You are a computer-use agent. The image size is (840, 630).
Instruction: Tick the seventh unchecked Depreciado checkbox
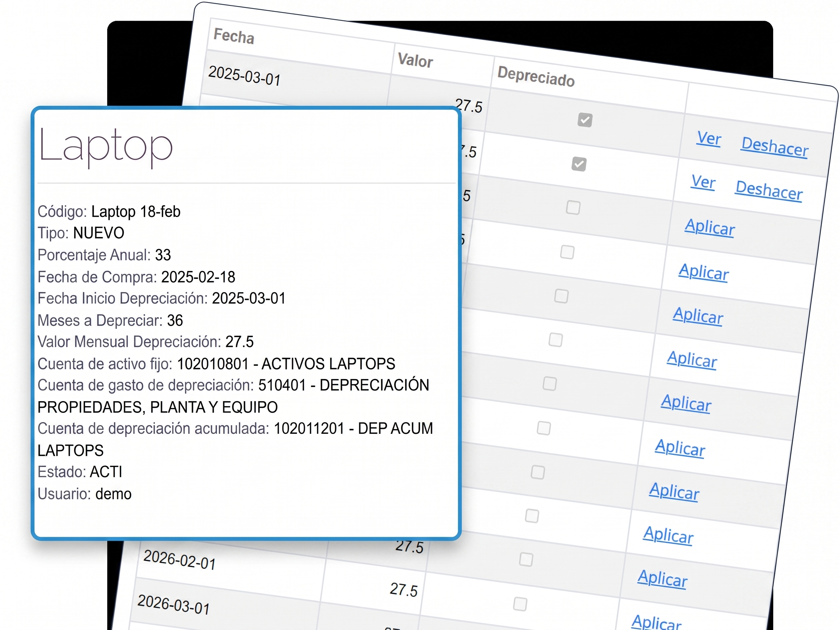(x=538, y=472)
